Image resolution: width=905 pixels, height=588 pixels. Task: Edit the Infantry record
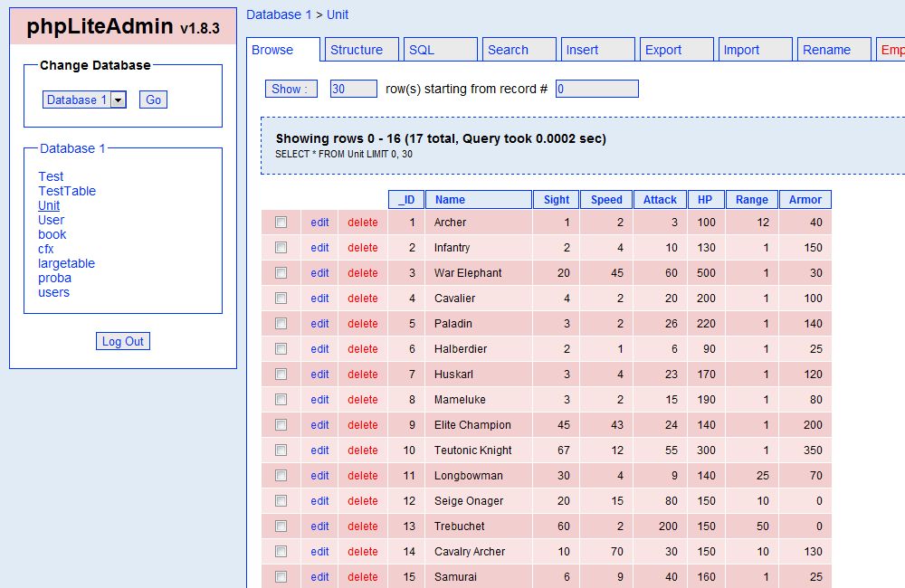[x=319, y=247]
